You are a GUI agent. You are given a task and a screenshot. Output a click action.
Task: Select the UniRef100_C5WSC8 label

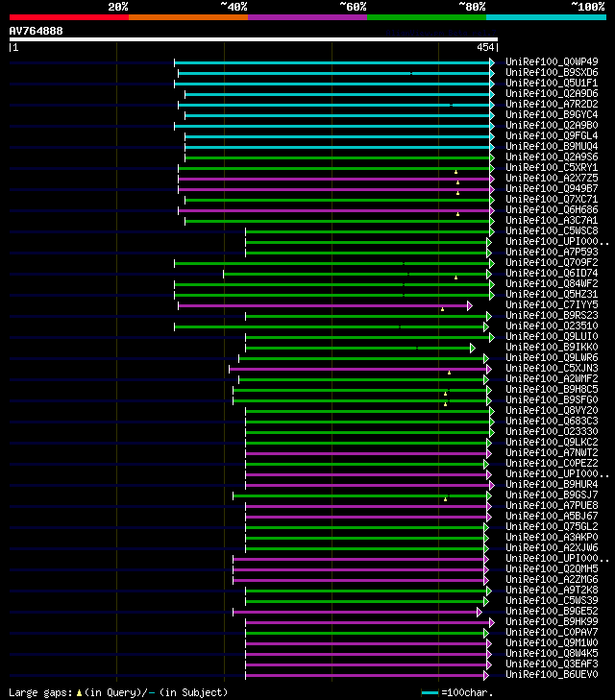coord(552,230)
